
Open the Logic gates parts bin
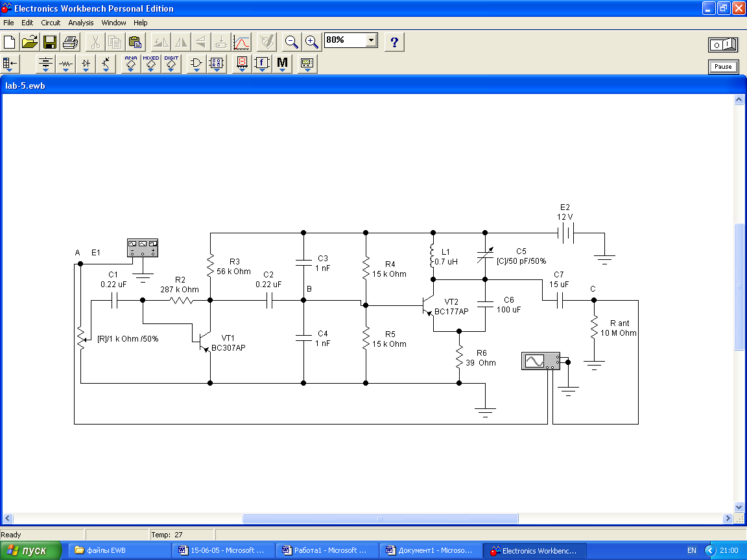tap(196, 64)
